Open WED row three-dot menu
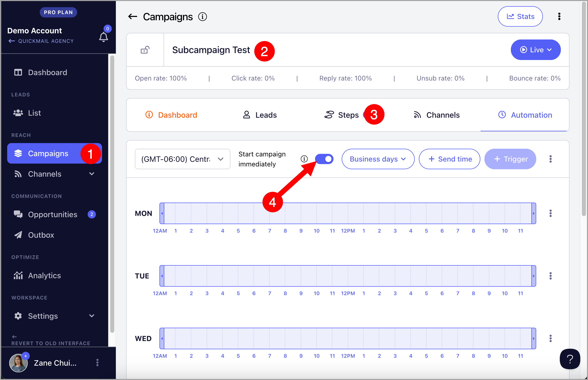Screen dimensions: 588x380 (x=550, y=338)
